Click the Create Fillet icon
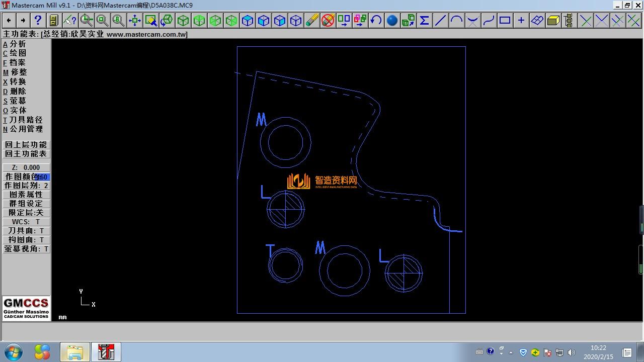The width and height of the screenshot is (644, 362). point(472,20)
